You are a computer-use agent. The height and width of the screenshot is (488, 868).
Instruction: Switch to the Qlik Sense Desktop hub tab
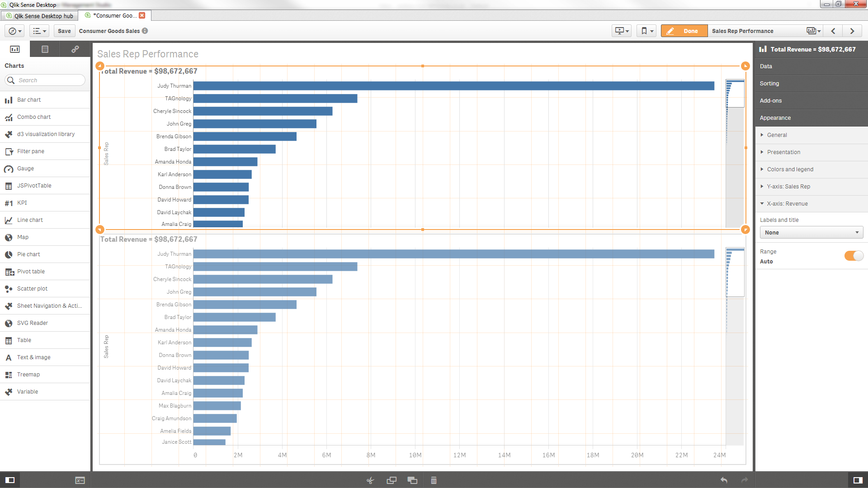pyautogui.click(x=39, y=16)
